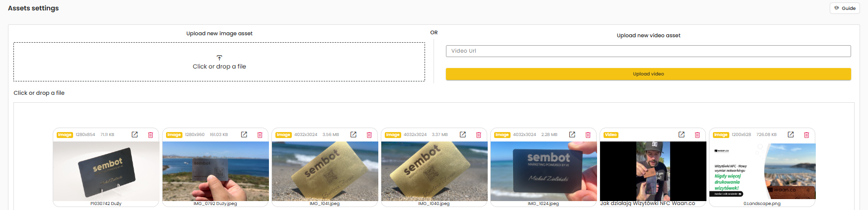Select the 0.landscape.png thumbnail

click(762, 171)
